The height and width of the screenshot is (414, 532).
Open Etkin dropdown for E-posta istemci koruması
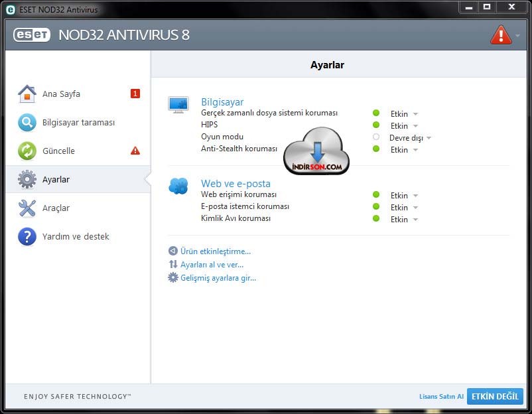click(x=404, y=208)
